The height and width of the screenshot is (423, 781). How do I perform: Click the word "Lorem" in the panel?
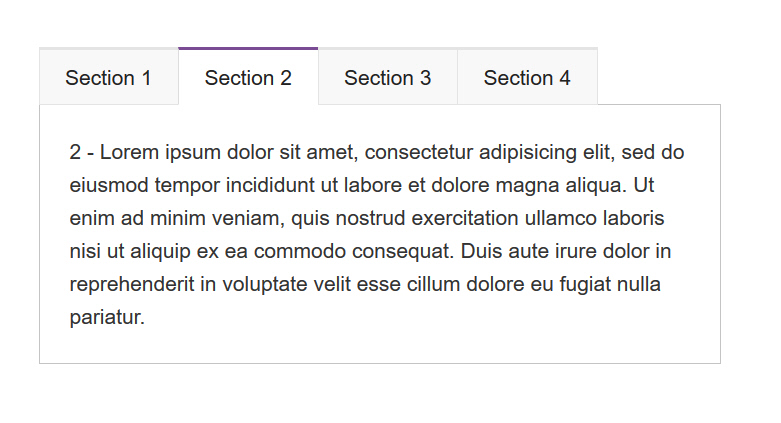coord(130,153)
